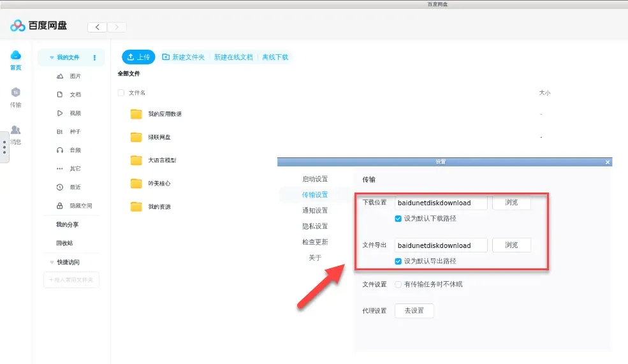
Task: Click the 其它 ellipsis icon
Action: 60,168
